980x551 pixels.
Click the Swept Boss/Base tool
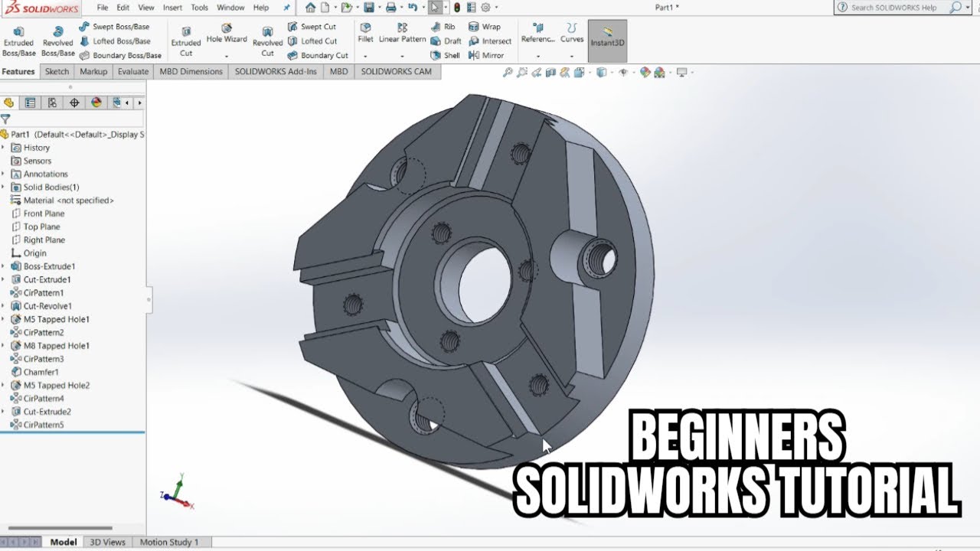tap(114, 27)
